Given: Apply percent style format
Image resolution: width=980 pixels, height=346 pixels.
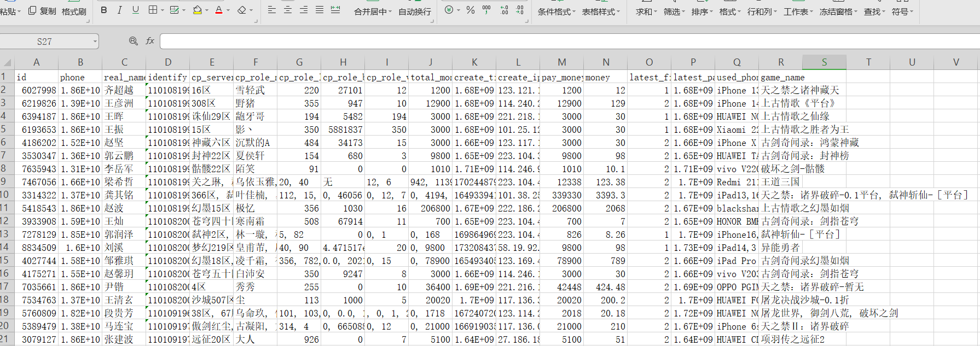Looking at the screenshot, I should 470,10.
